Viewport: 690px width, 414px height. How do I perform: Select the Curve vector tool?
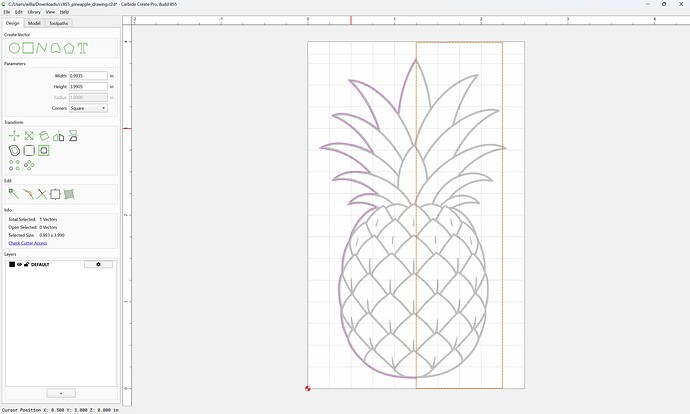click(55, 48)
